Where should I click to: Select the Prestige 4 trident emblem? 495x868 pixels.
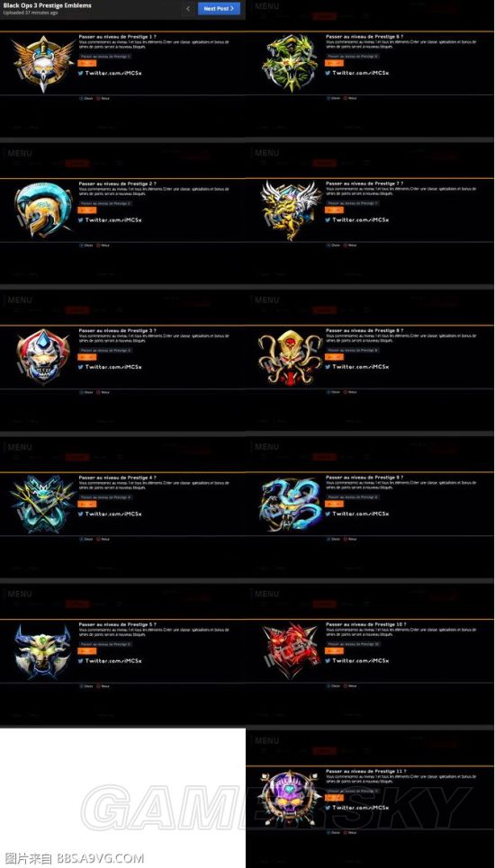tap(43, 504)
